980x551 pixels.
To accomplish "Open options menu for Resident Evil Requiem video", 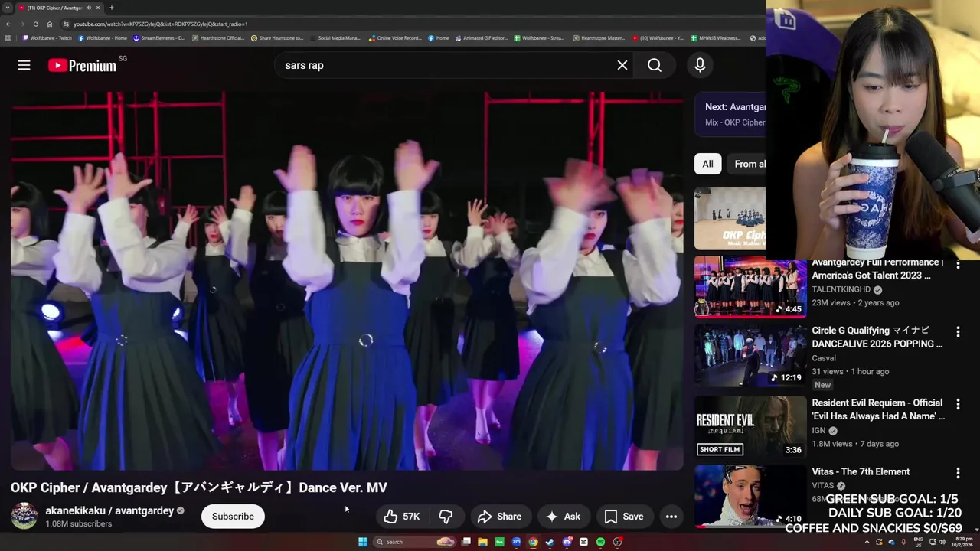I will [958, 404].
